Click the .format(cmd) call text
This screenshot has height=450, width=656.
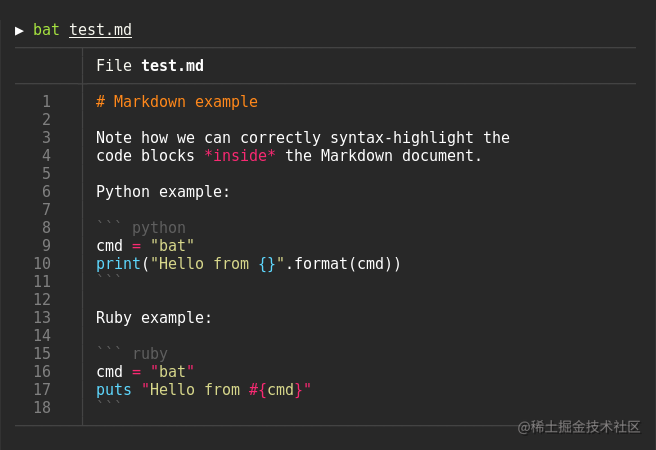point(343,264)
